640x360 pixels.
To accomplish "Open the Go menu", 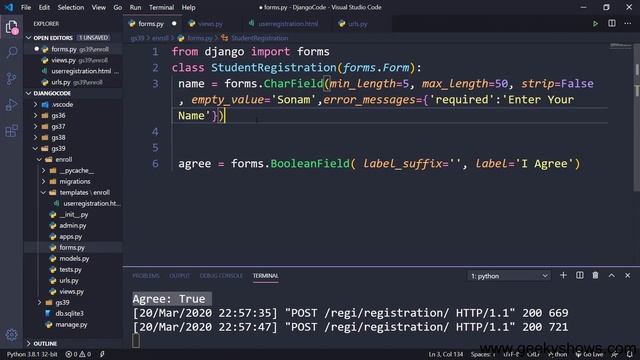I will (x=118, y=7).
